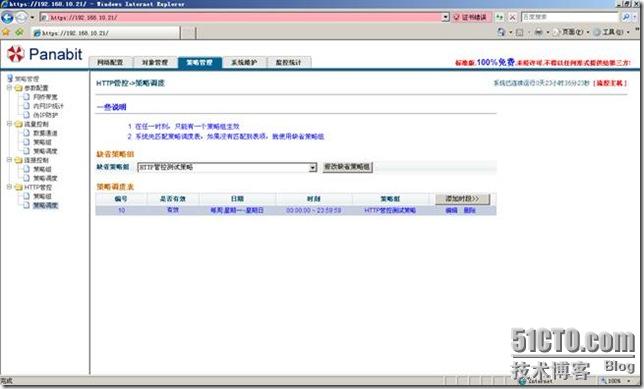The width and height of the screenshot is (644, 389).
Task: Open 策略组 under 连接控制
Action: tap(42, 169)
